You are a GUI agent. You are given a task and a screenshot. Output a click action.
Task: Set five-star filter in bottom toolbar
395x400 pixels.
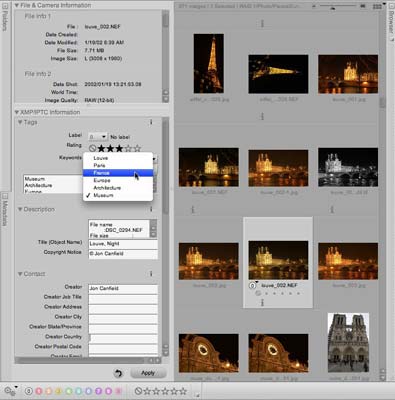pyautogui.click(x=183, y=391)
